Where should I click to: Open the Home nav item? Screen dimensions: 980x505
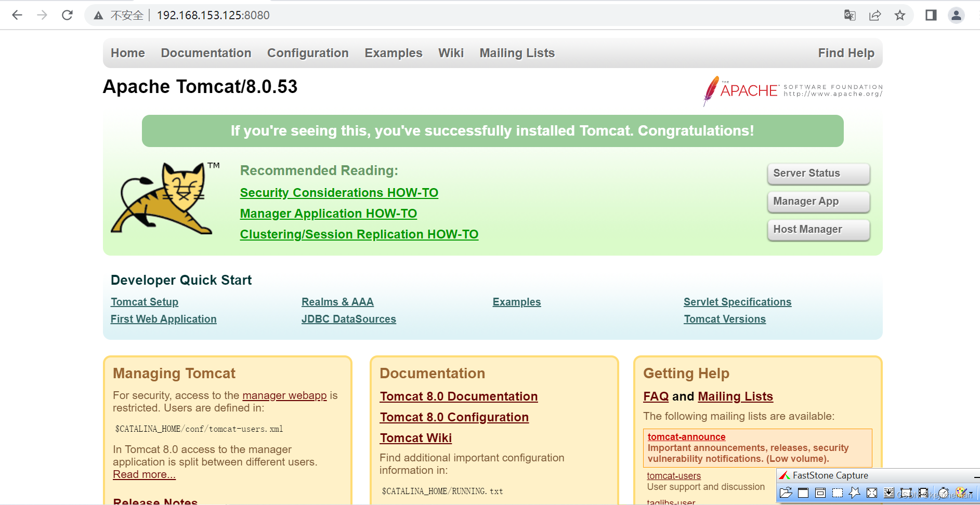(x=128, y=53)
